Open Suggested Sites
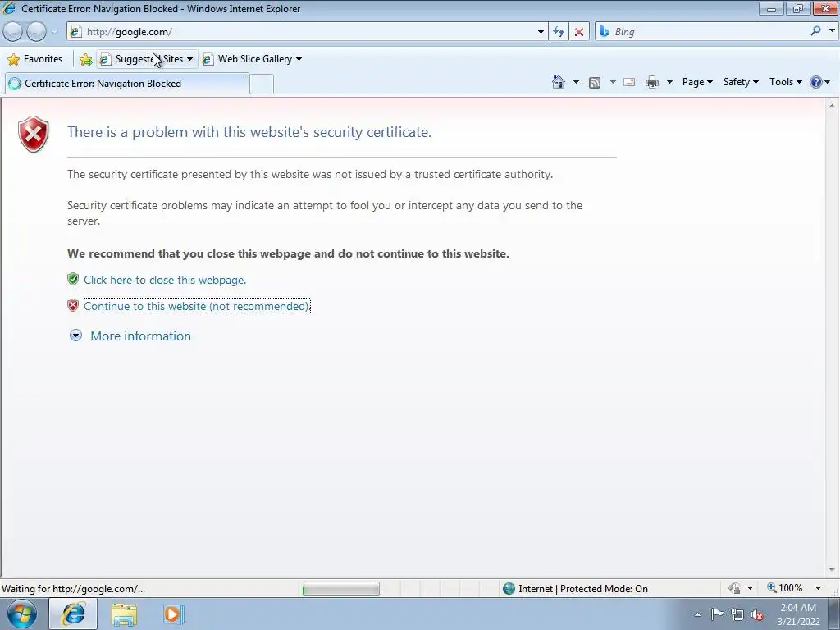The image size is (840, 630). [x=148, y=59]
